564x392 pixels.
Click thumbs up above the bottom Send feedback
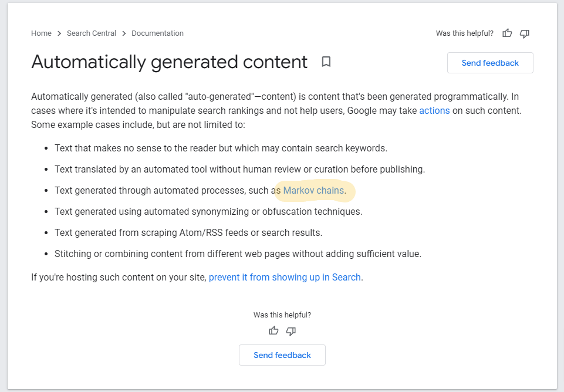[x=273, y=331]
